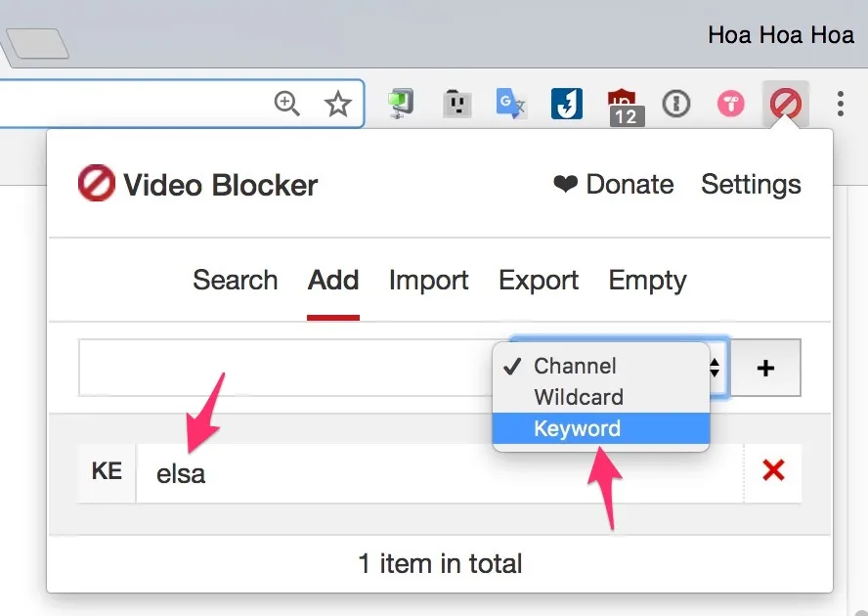Choose Channel from the type dropdown

600,366
